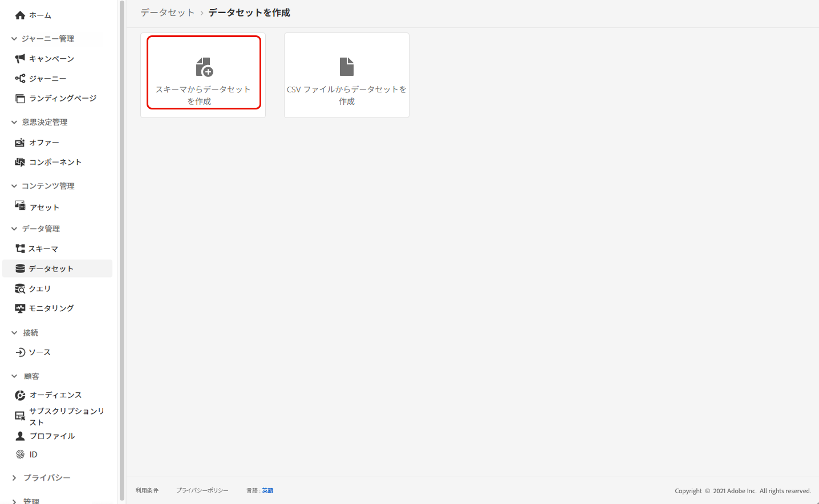
Task: Click the Audience (オーディエンス) icon
Action: (20, 395)
